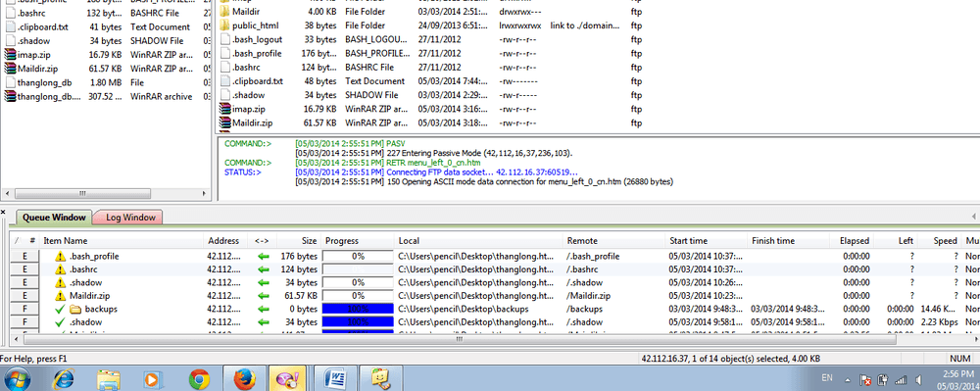Click warning icon beside .bashrc in queue
Screen dimensions: 980x391
point(60,269)
